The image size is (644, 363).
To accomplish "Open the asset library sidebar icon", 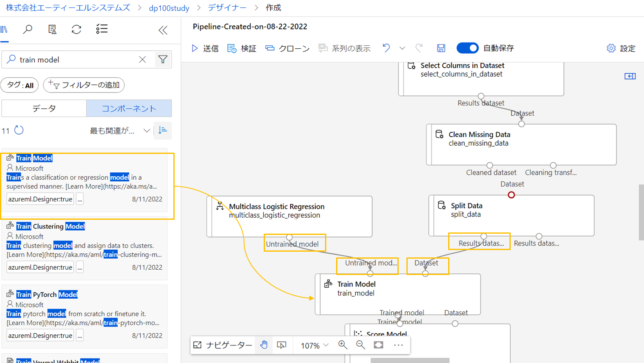I will pyautogui.click(x=4, y=29).
